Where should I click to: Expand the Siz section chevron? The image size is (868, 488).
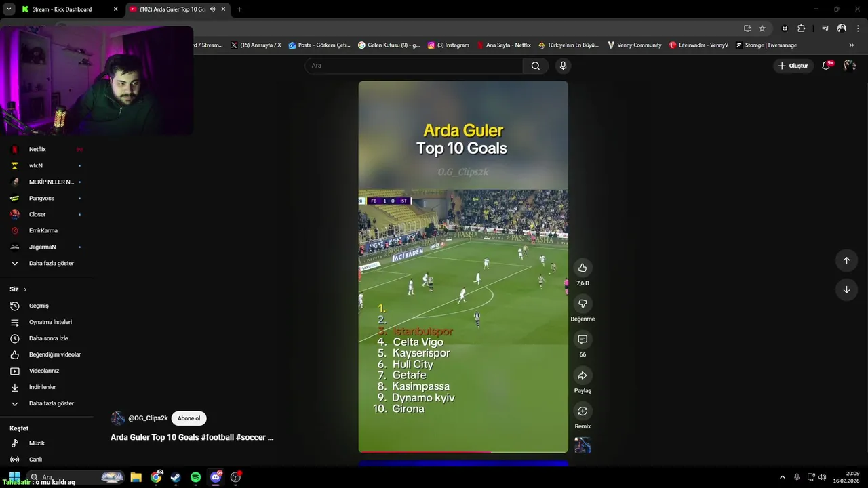point(25,289)
